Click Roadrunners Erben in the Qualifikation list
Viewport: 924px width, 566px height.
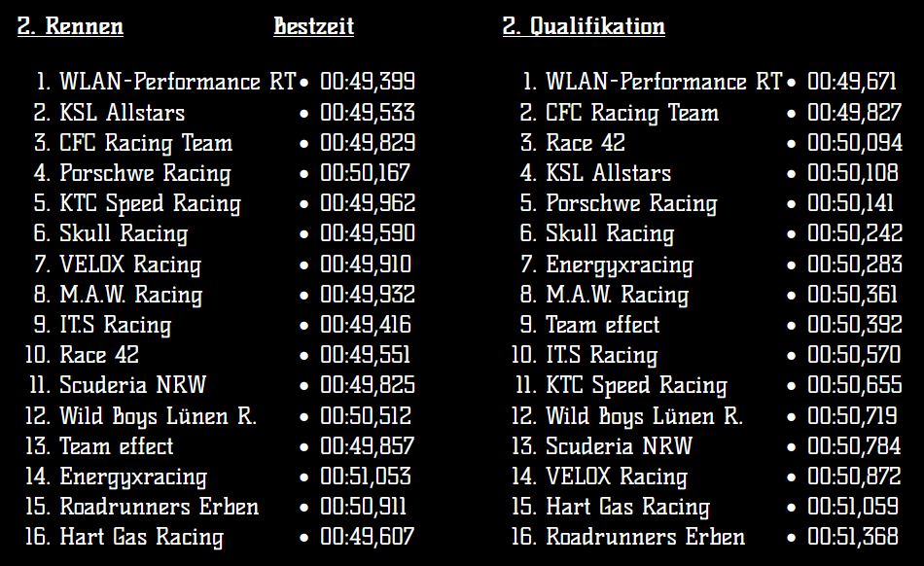[645, 537]
